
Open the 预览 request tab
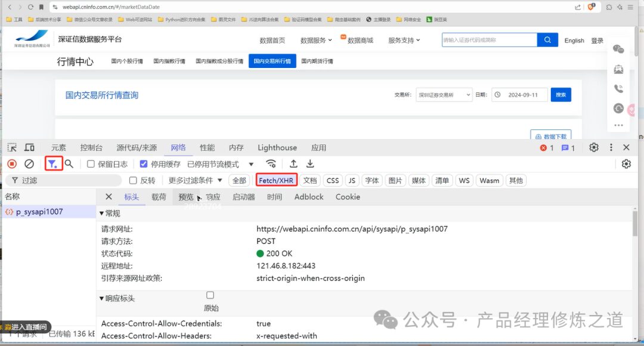pyautogui.click(x=186, y=197)
